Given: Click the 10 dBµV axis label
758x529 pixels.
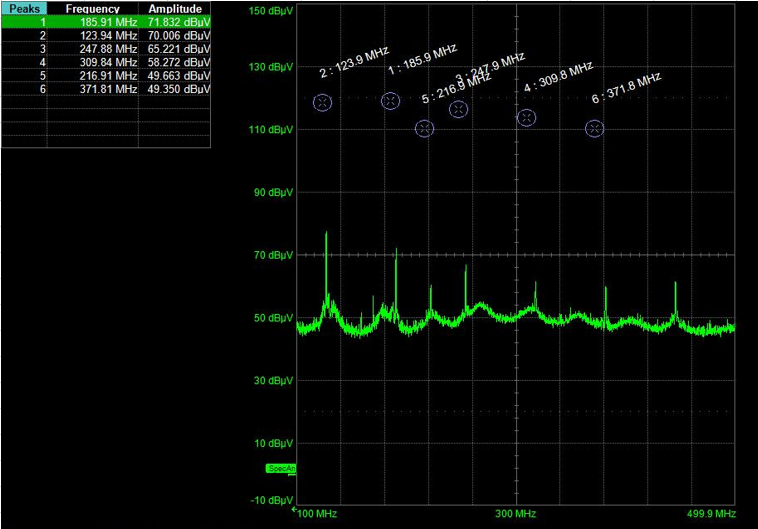Looking at the screenshot, I should click(273, 443).
